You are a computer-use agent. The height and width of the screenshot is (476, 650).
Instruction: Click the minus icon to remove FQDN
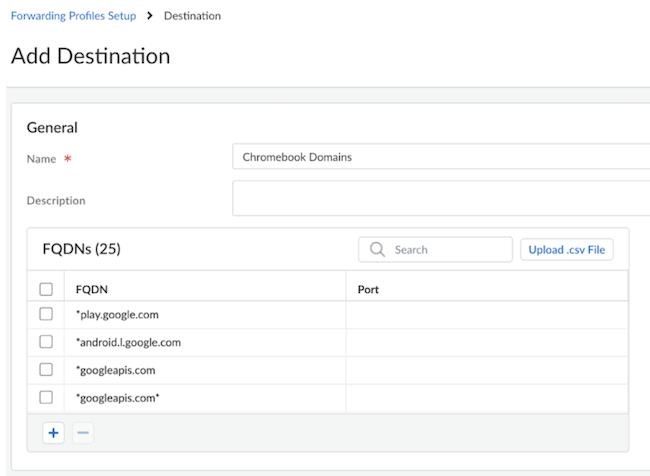[x=83, y=433]
